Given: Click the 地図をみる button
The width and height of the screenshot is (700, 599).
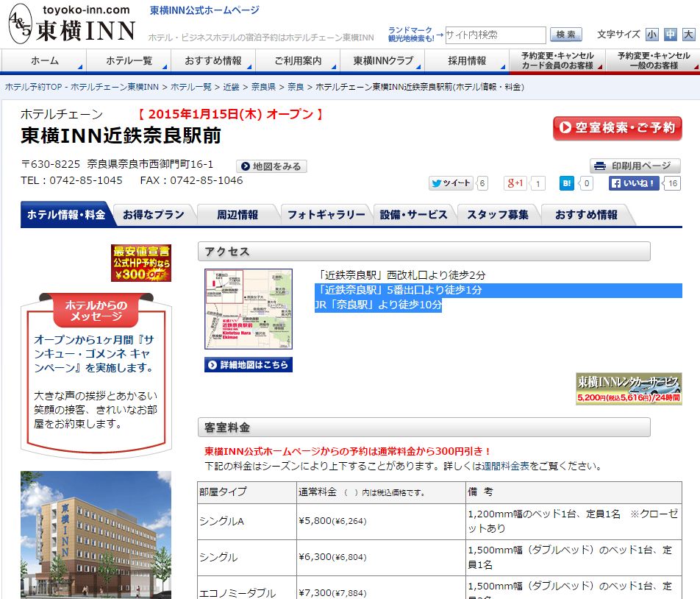Looking at the screenshot, I should (271, 166).
